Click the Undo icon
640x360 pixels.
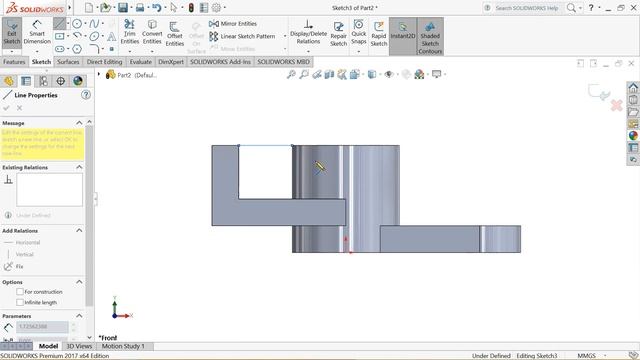[x=156, y=7]
